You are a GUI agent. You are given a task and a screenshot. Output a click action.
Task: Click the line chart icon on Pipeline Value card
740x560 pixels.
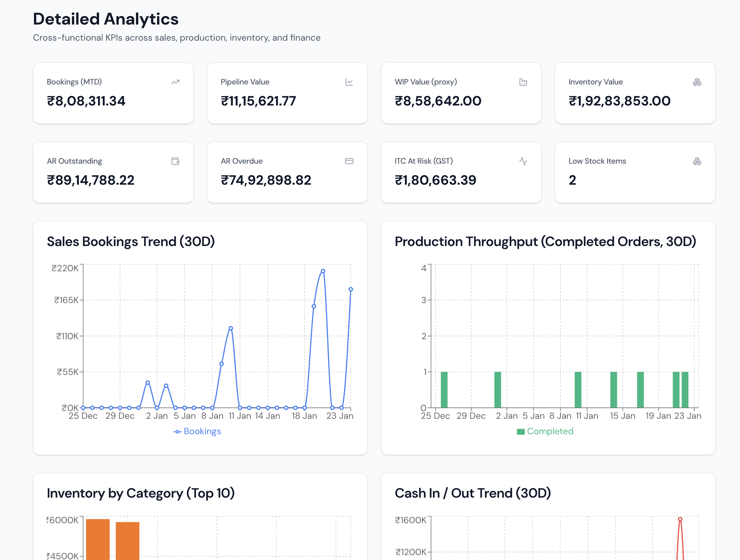[349, 82]
